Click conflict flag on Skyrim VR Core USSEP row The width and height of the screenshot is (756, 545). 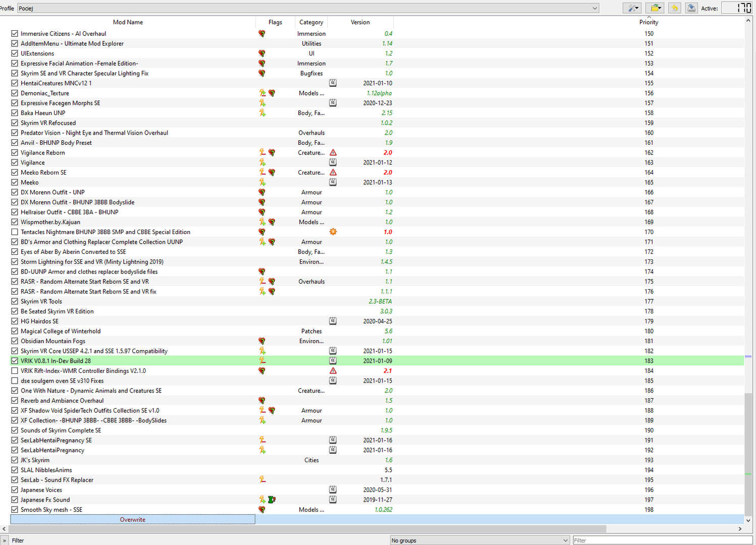coord(262,351)
